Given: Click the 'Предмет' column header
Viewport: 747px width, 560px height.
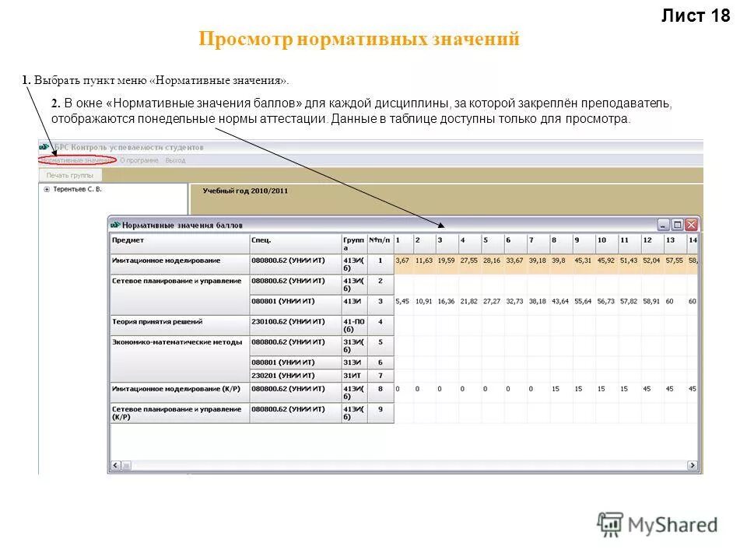Looking at the screenshot, I should point(180,243).
